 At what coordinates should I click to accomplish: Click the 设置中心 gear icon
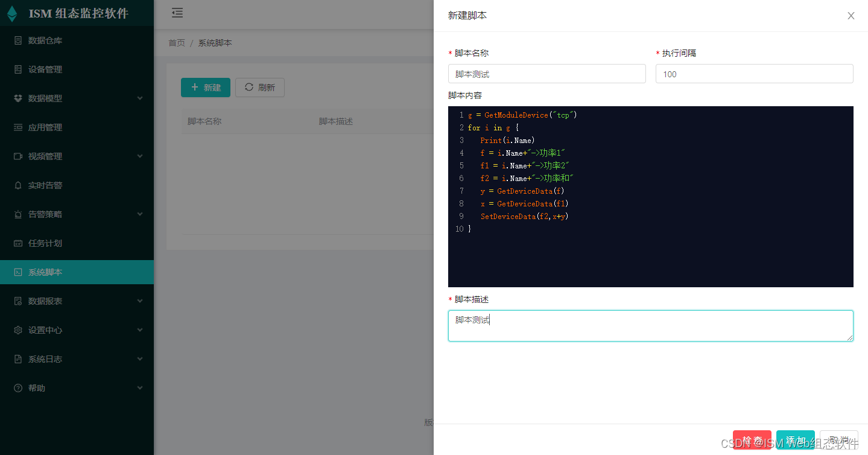pos(18,330)
